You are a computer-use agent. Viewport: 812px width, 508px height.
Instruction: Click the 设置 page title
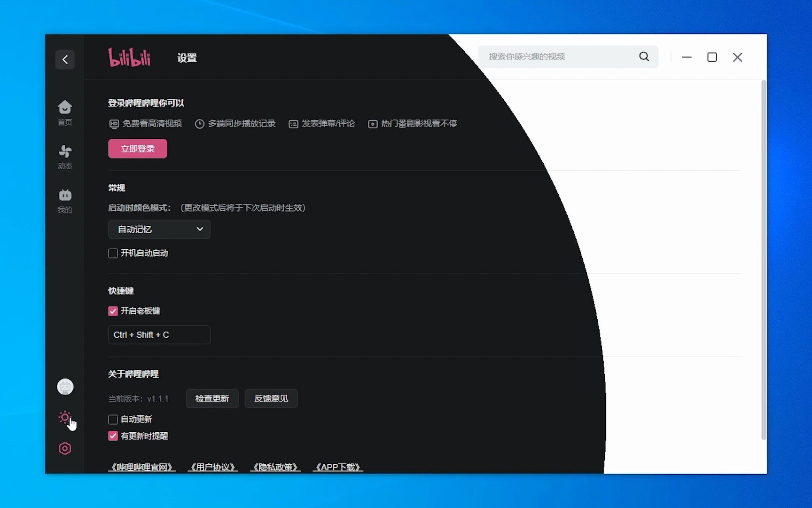pos(187,58)
